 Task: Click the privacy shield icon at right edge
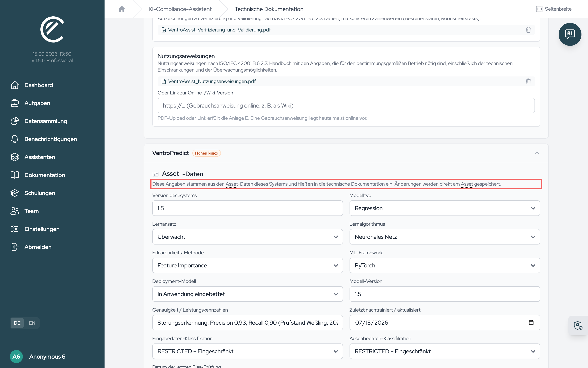click(x=578, y=325)
